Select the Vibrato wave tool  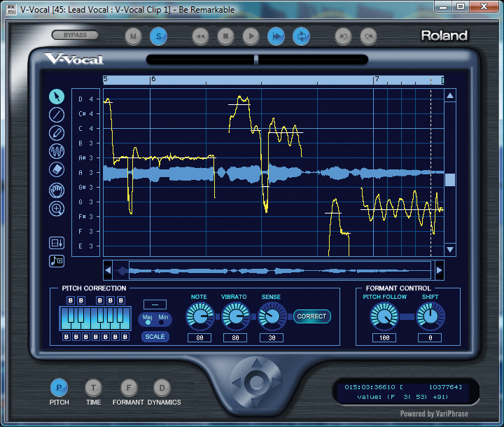[x=57, y=151]
